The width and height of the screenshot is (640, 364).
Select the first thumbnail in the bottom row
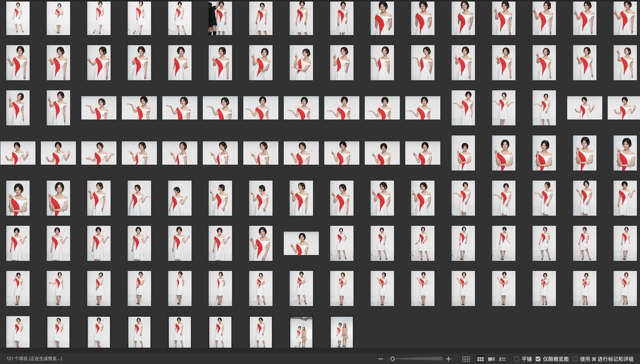tap(18, 332)
